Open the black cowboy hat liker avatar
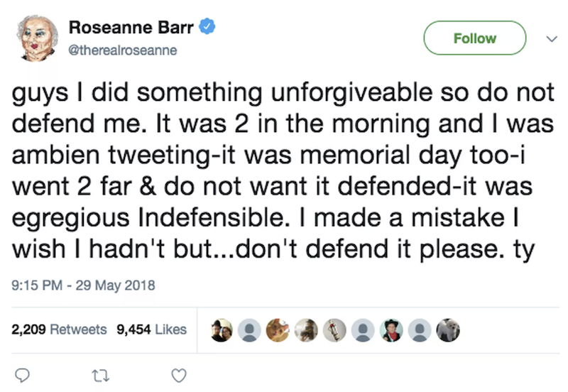 [391, 330]
